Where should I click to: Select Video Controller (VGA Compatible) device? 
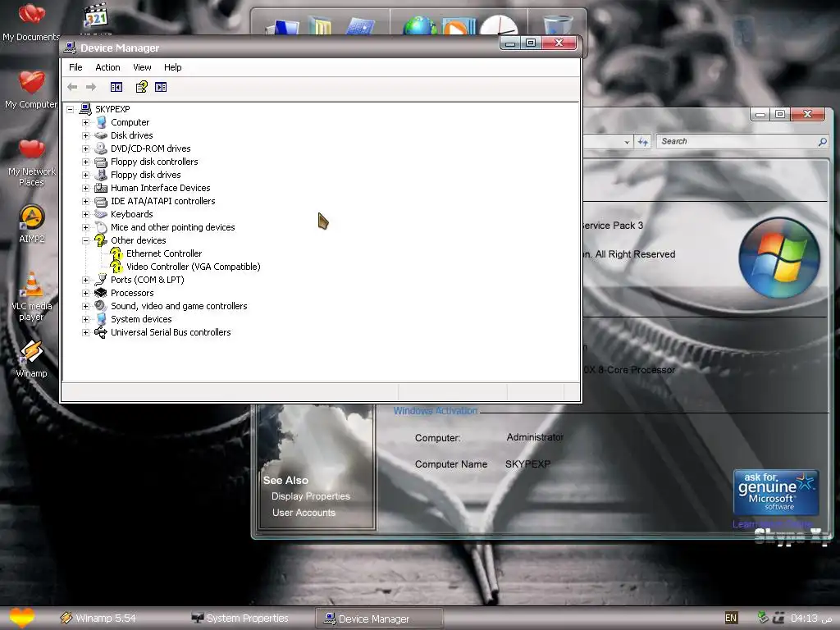tap(194, 267)
